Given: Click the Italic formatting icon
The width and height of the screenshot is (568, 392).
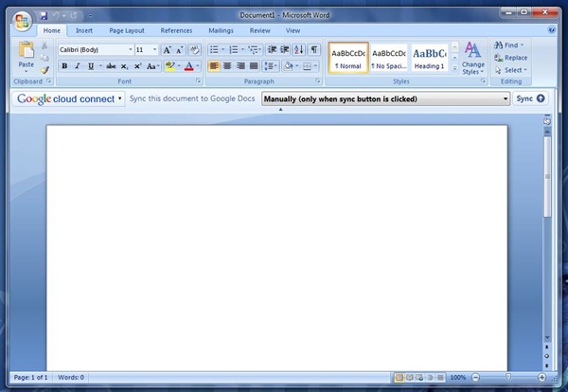Looking at the screenshot, I should [x=78, y=66].
